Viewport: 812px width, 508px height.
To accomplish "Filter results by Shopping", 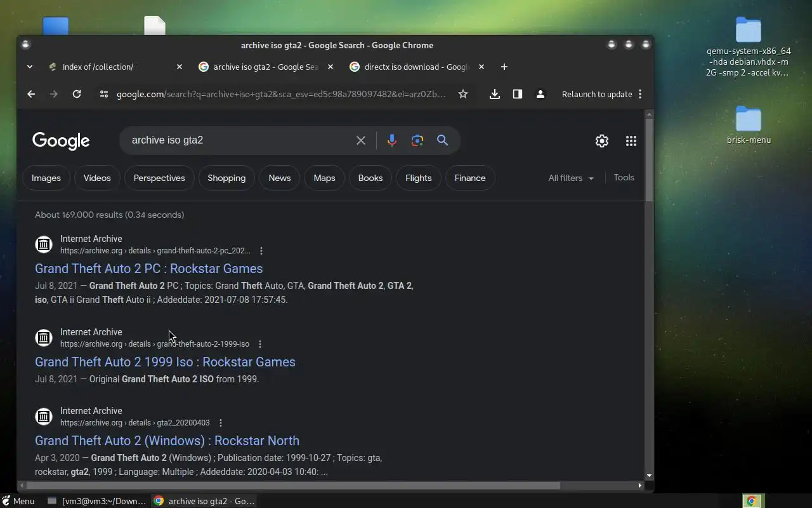I will (226, 178).
